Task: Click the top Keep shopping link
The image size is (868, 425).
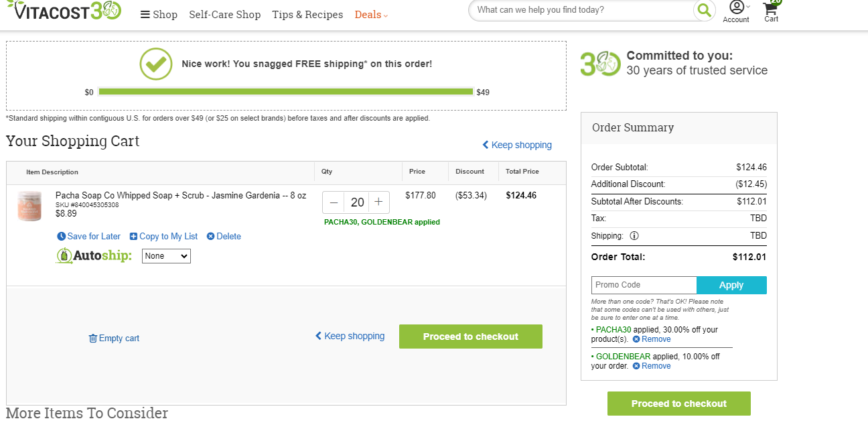Action: [x=517, y=145]
